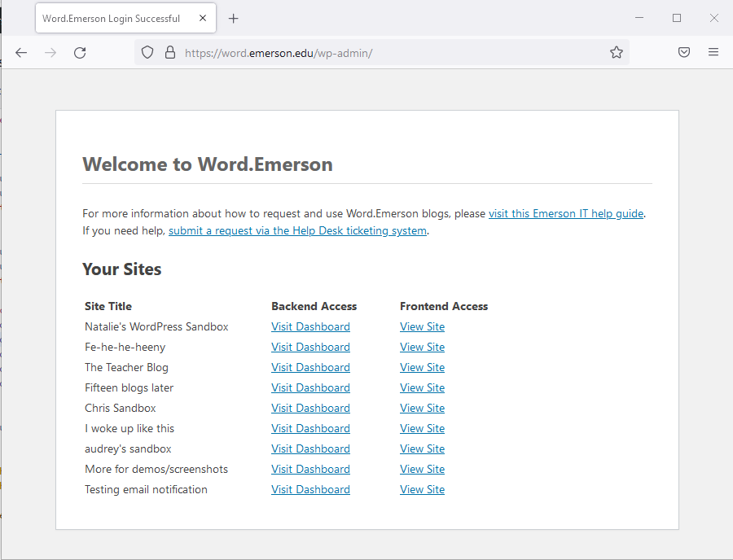
Task: Click the 'Backend Access' column header
Action: [314, 306]
